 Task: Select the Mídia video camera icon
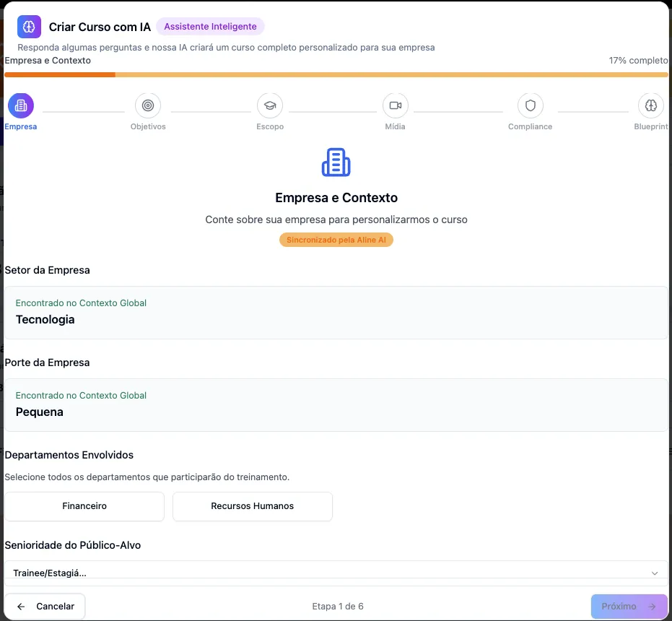click(x=395, y=105)
